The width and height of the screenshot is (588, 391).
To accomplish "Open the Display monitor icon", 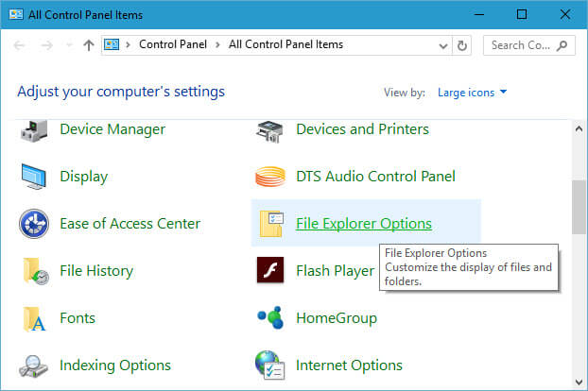I will click(x=34, y=177).
